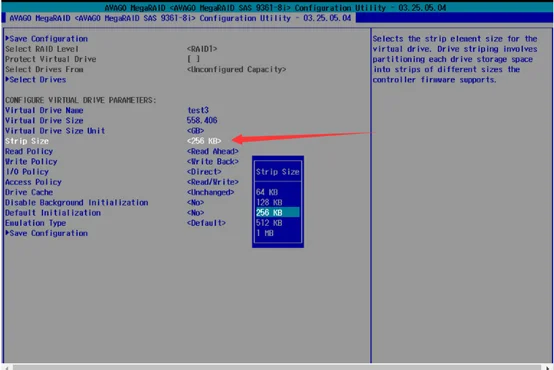The width and height of the screenshot is (554, 370).
Task: Select the Virtual Drive Size Unit label
Action: tap(55, 131)
